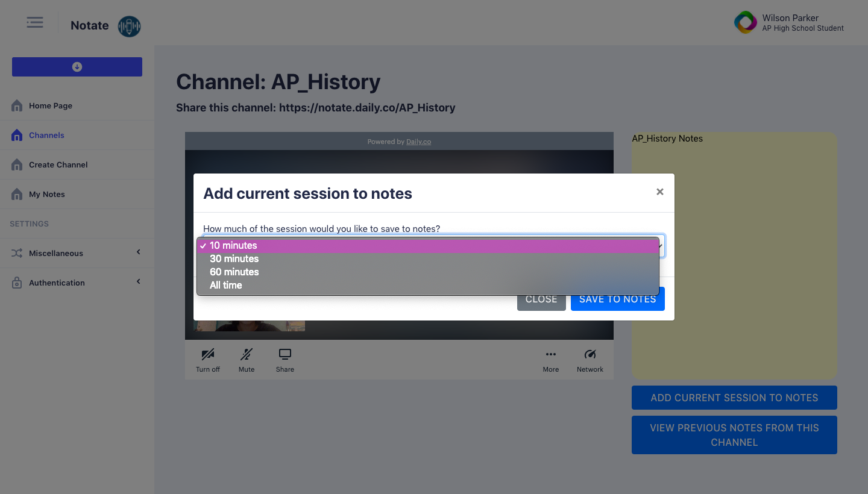Click the self-view video thumbnail
This screenshot has width=868, height=494.
coord(249,325)
